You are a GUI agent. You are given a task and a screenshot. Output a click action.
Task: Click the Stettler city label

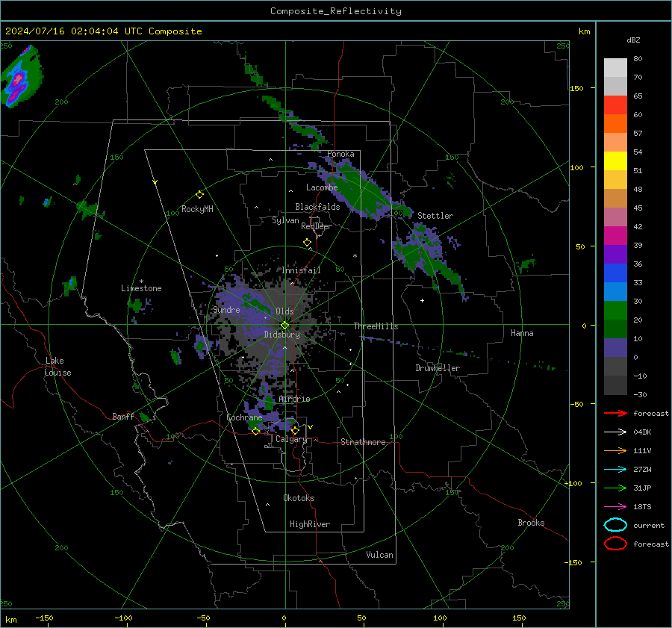tap(435, 216)
